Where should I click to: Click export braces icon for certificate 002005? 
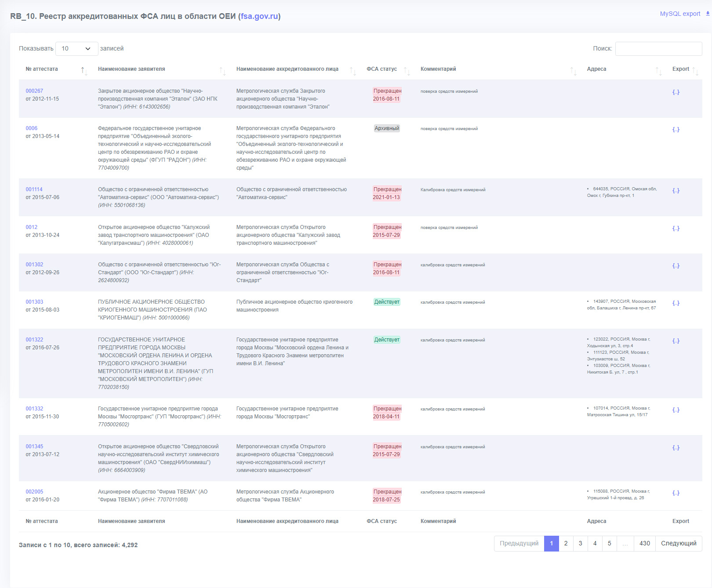pos(676,493)
